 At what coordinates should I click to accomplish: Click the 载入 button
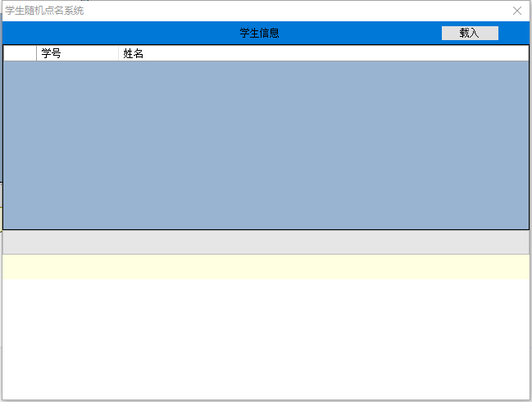pyautogui.click(x=470, y=34)
